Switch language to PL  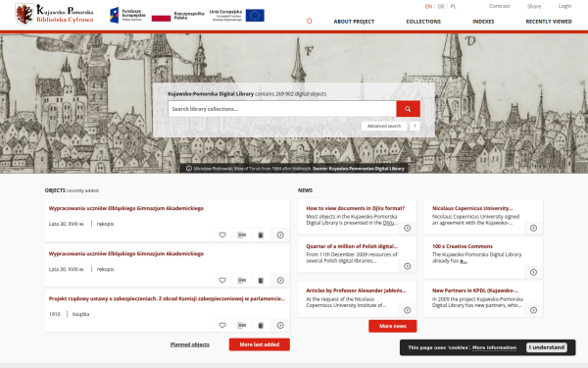(x=453, y=7)
